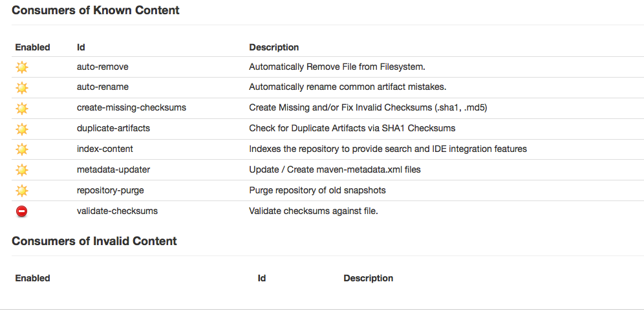Image resolution: width=644 pixels, height=313 pixels.
Task: Click the enabled sun icon for auto-remove
Action: coord(22,67)
